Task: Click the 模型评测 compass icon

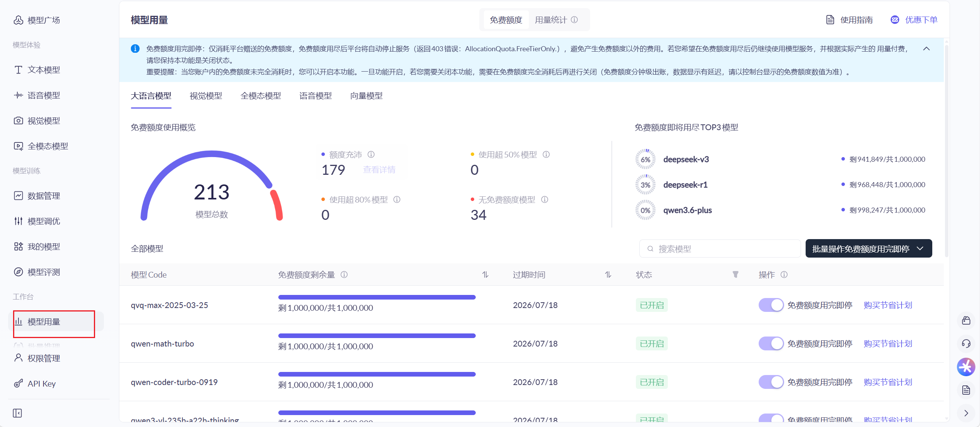Action: (x=18, y=272)
